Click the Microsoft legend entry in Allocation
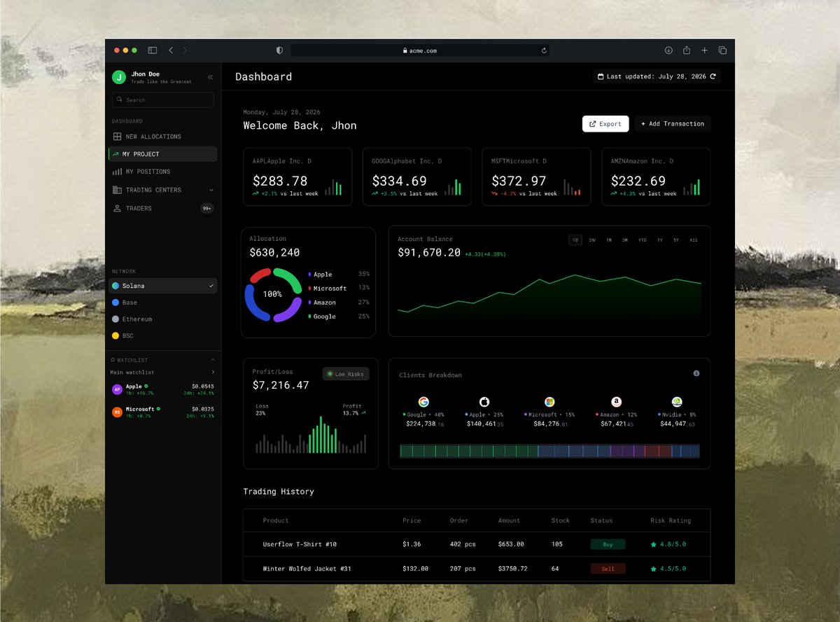The image size is (840, 622). tap(339, 289)
